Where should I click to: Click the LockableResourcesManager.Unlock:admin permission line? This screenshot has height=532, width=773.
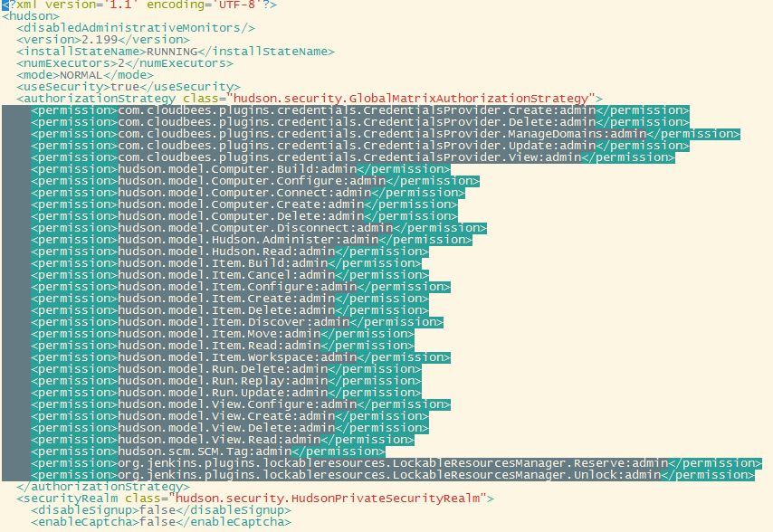[393, 476]
